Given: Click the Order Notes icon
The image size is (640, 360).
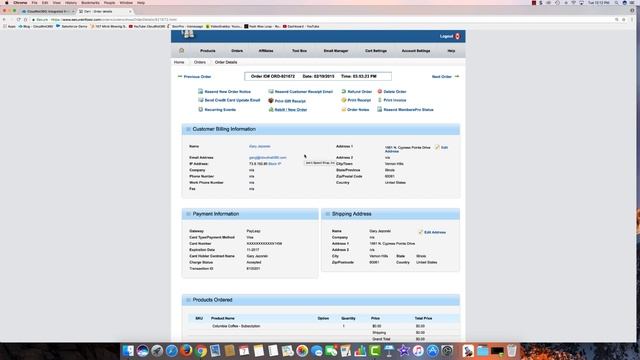Looking at the screenshot, I should [344, 109].
